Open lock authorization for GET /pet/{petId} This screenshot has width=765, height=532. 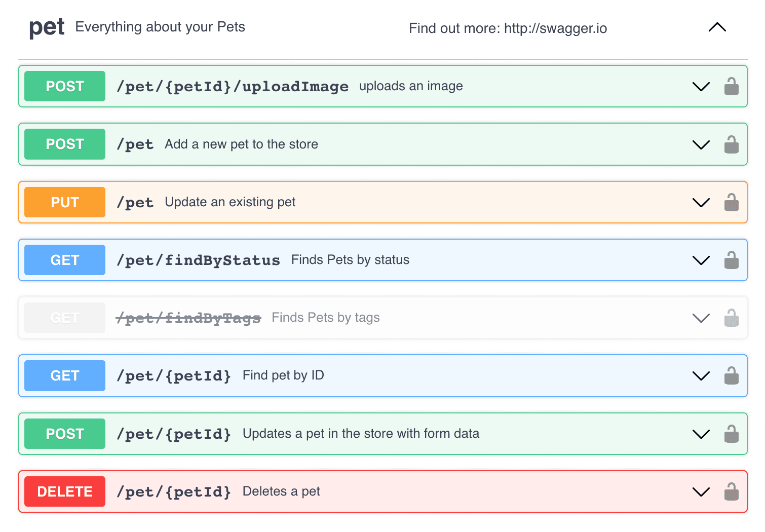coord(731,375)
